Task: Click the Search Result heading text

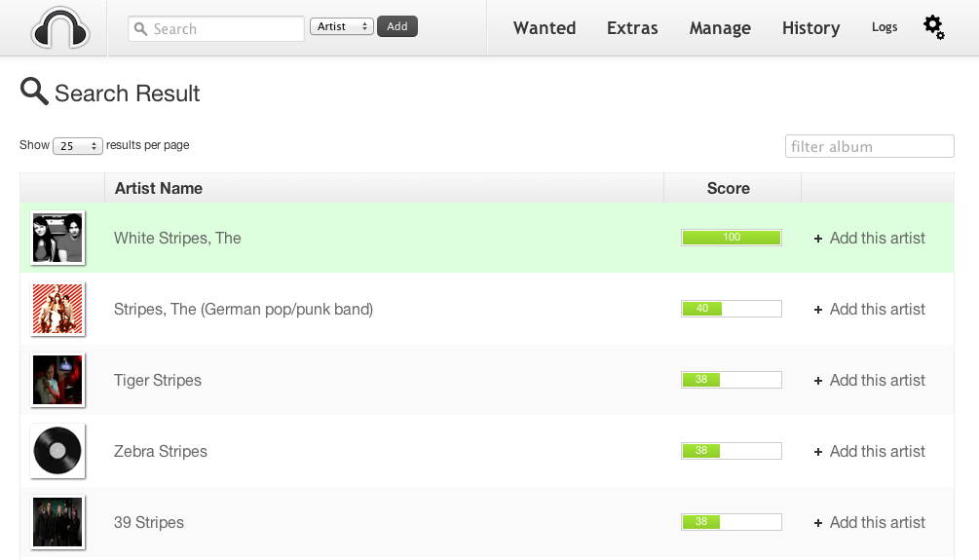Action: point(128,93)
